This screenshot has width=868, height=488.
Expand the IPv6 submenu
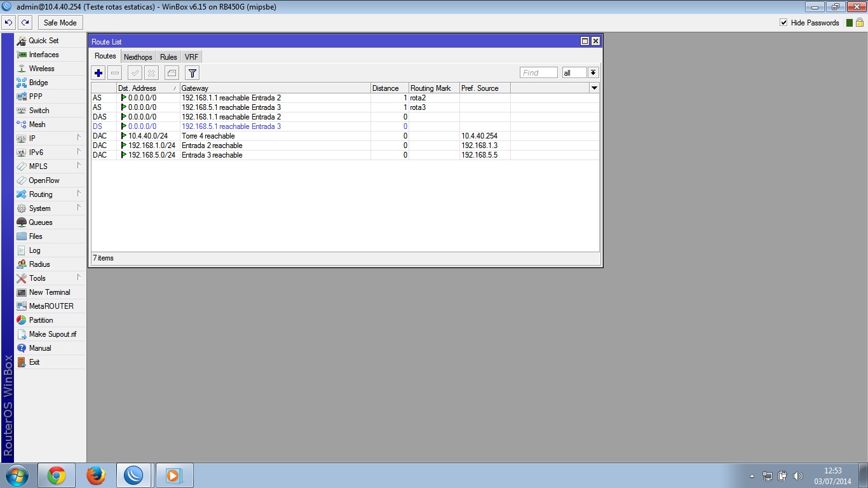coord(50,152)
